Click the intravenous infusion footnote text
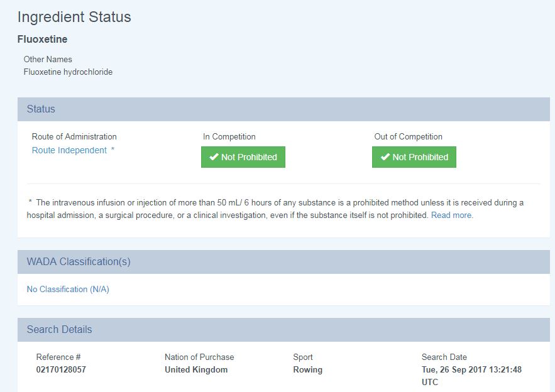 pyautogui.click(x=275, y=209)
